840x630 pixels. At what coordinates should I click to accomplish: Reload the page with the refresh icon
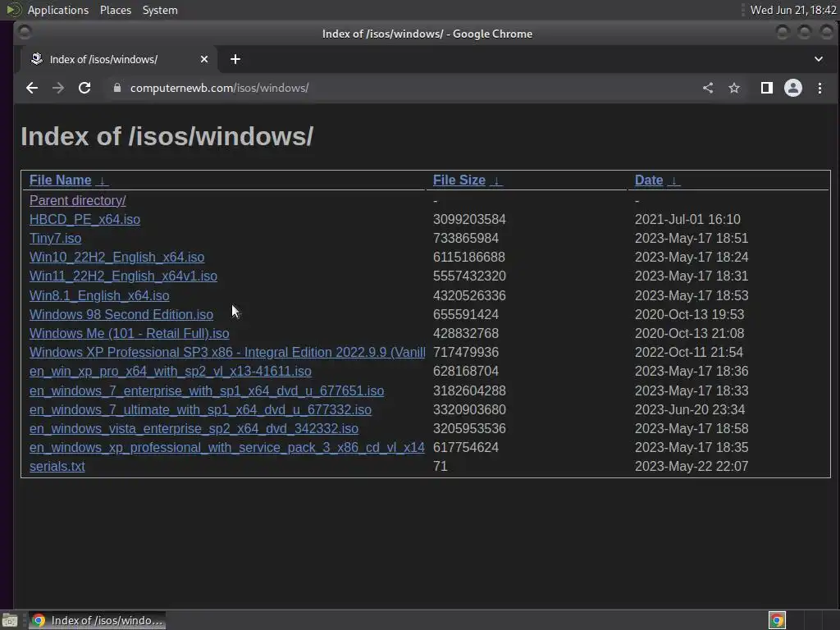pyautogui.click(x=84, y=88)
